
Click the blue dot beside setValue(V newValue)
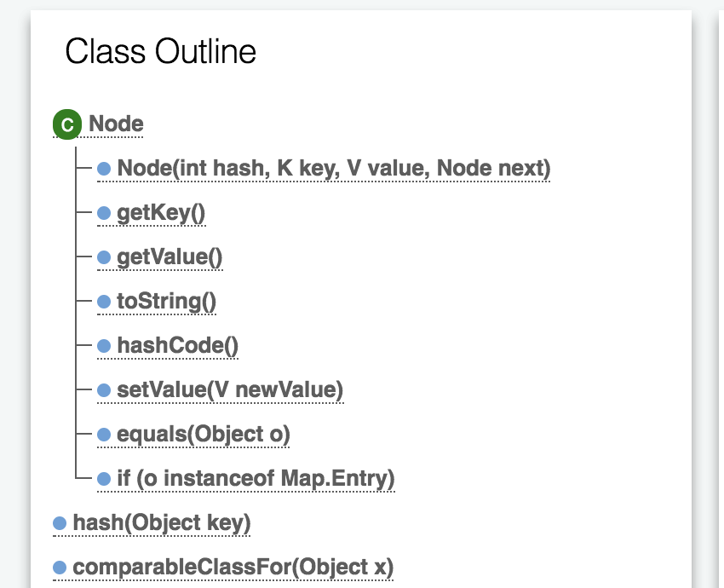105,390
